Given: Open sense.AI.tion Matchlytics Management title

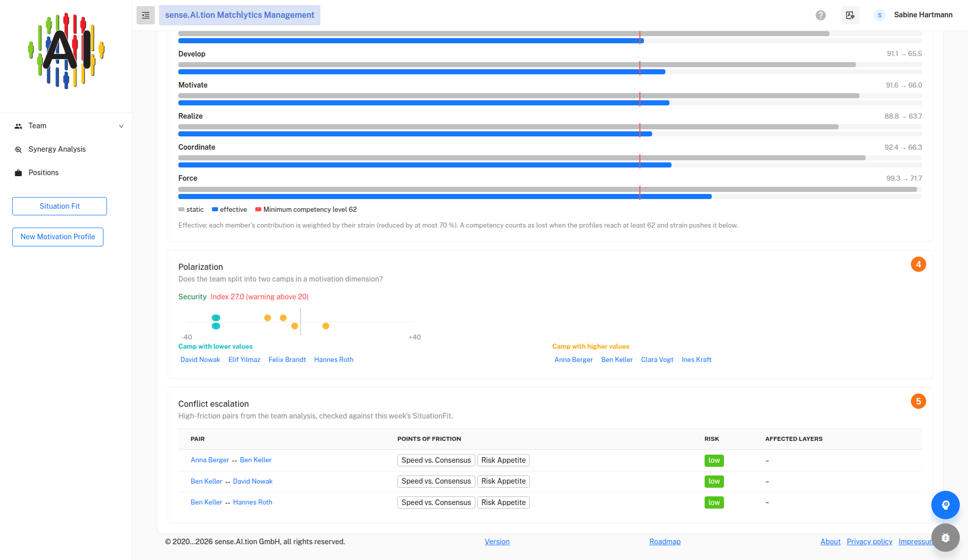Looking at the screenshot, I should click(239, 15).
